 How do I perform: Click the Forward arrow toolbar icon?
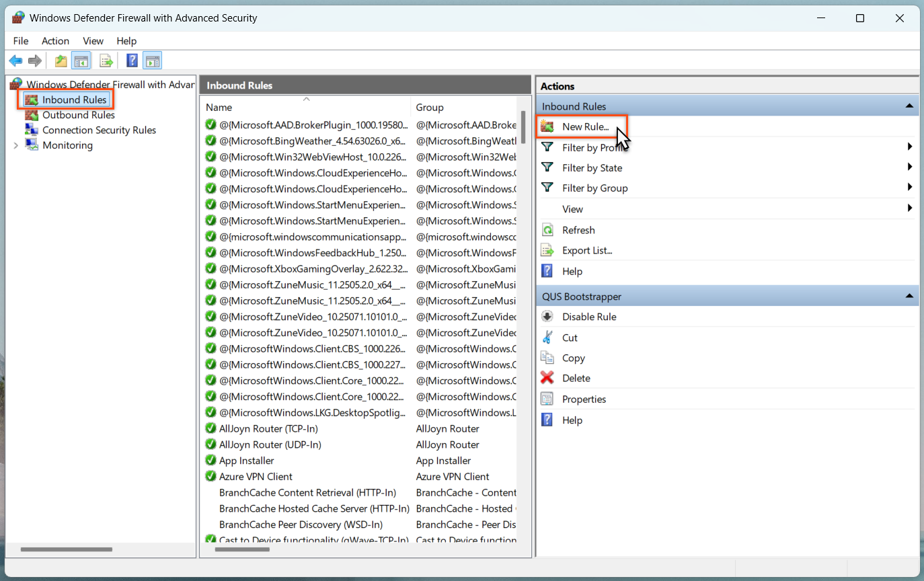pos(35,61)
